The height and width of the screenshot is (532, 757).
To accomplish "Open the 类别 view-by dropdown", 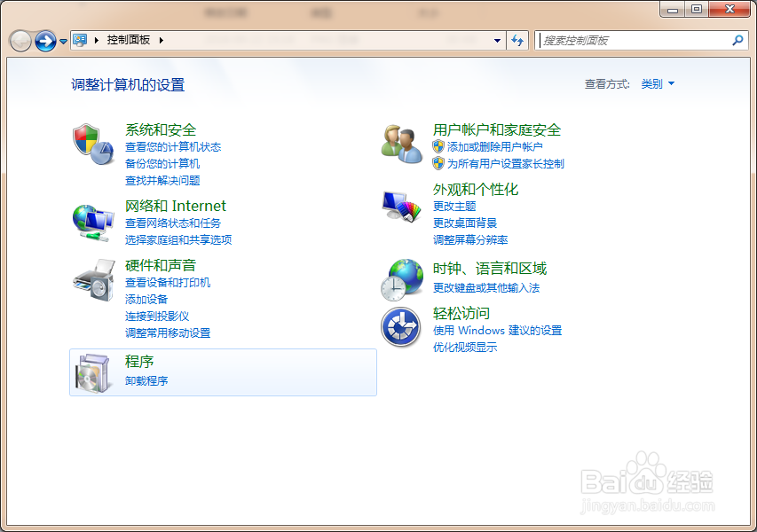I will click(657, 84).
